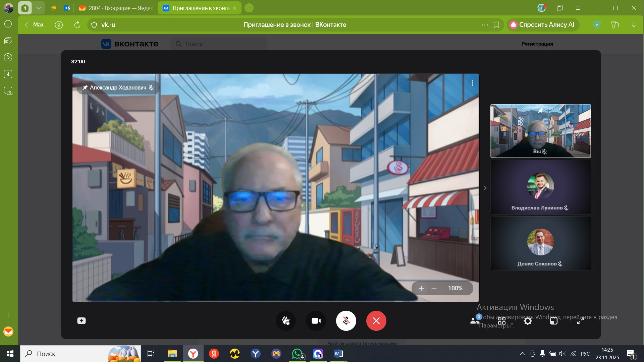The image size is (644, 362).
Task: Select Владислав Лукинов participant tile
Action: (540, 187)
